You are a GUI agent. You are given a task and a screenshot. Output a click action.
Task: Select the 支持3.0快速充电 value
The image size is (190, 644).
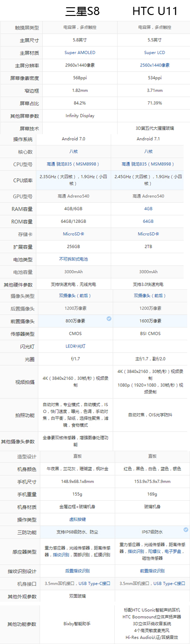coord(148,284)
